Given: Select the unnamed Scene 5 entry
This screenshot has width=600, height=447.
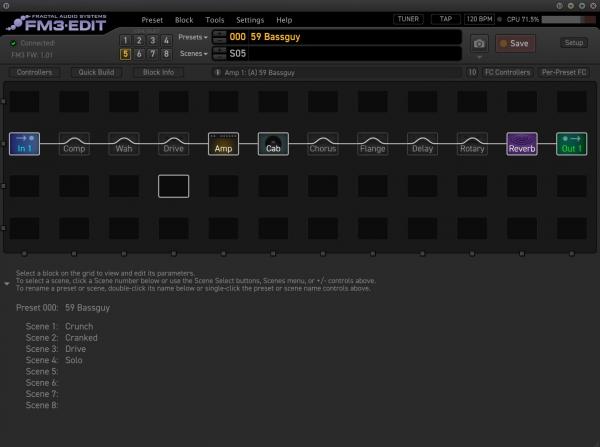Looking at the screenshot, I should click(x=42, y=371).
